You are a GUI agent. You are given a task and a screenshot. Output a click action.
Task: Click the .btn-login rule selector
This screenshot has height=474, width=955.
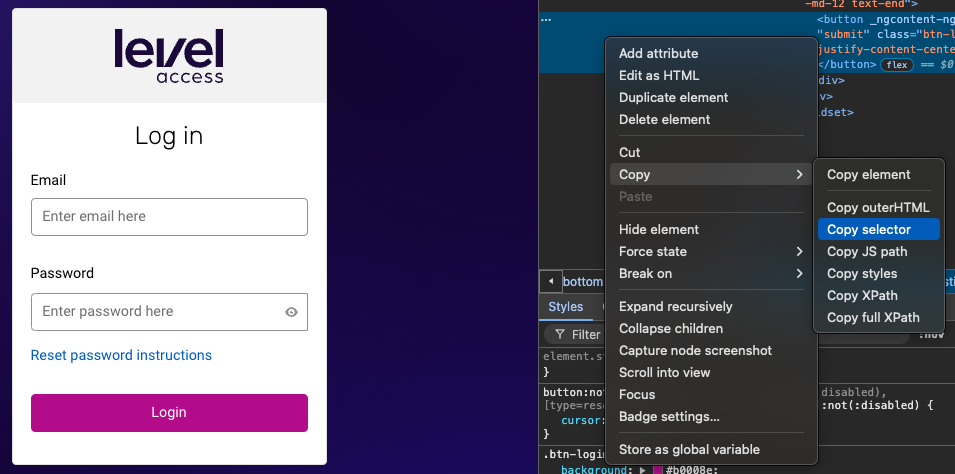click(x=574, y=454)
